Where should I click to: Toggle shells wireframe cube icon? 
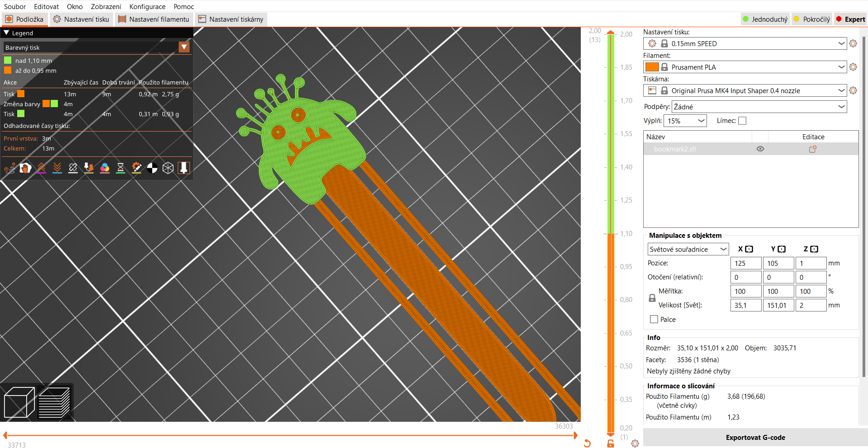pos(168,168)
